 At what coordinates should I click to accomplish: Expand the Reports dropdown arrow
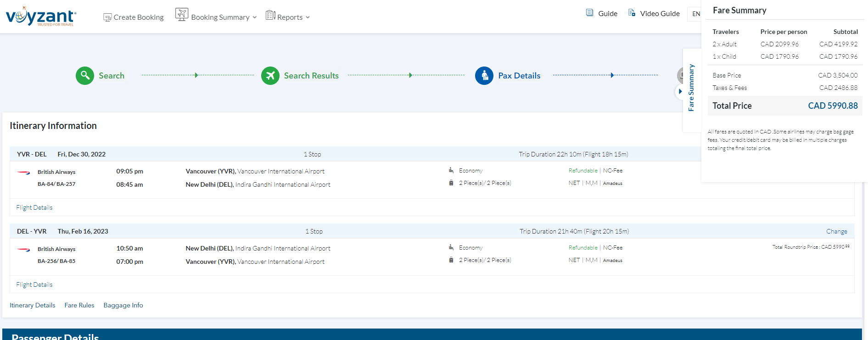pos(308,17)
